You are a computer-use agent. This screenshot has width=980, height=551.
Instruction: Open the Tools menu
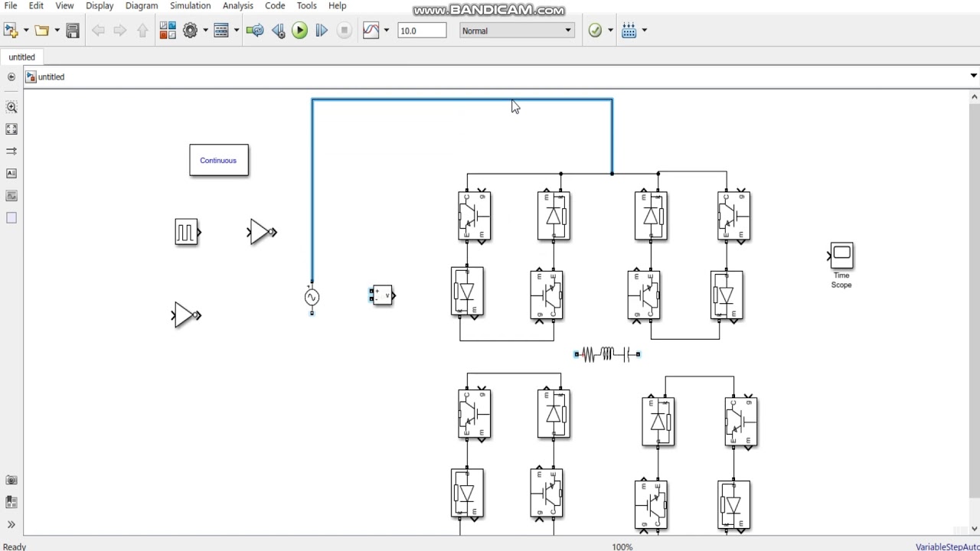point(307,5)
